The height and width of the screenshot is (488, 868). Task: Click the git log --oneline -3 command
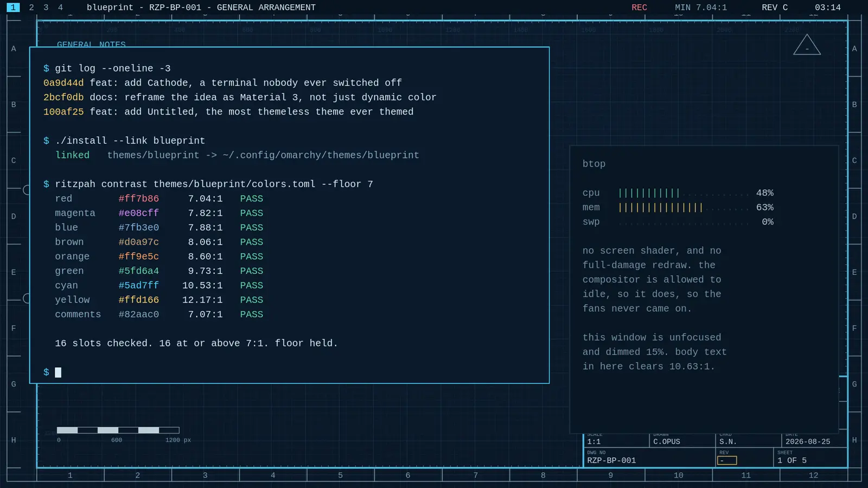[x=113, y=68]
